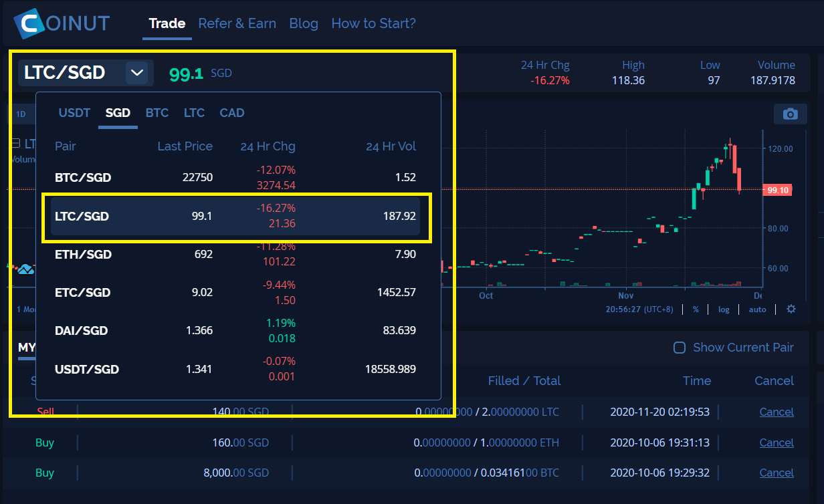Click the USDT/SGD last price 1.341
This screenshot has height=504, width=824.
tap(198, 369)
